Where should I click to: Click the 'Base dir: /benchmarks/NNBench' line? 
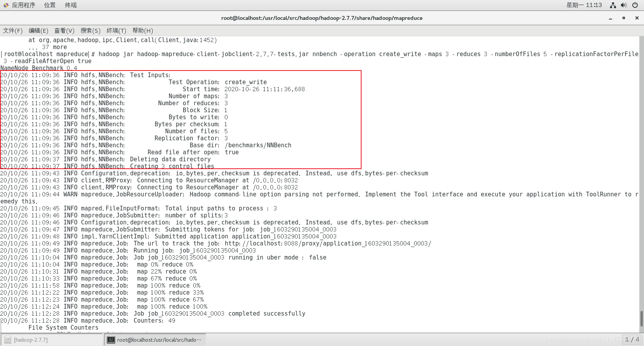click(146, 145)
